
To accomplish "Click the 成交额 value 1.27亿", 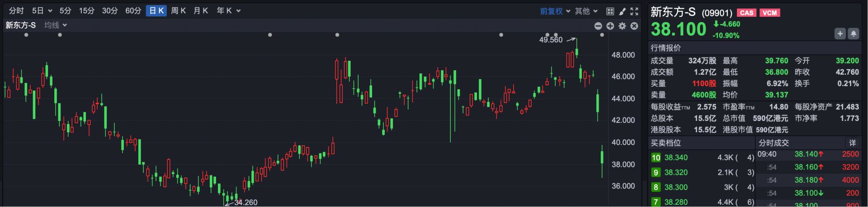I will (705, 72).
